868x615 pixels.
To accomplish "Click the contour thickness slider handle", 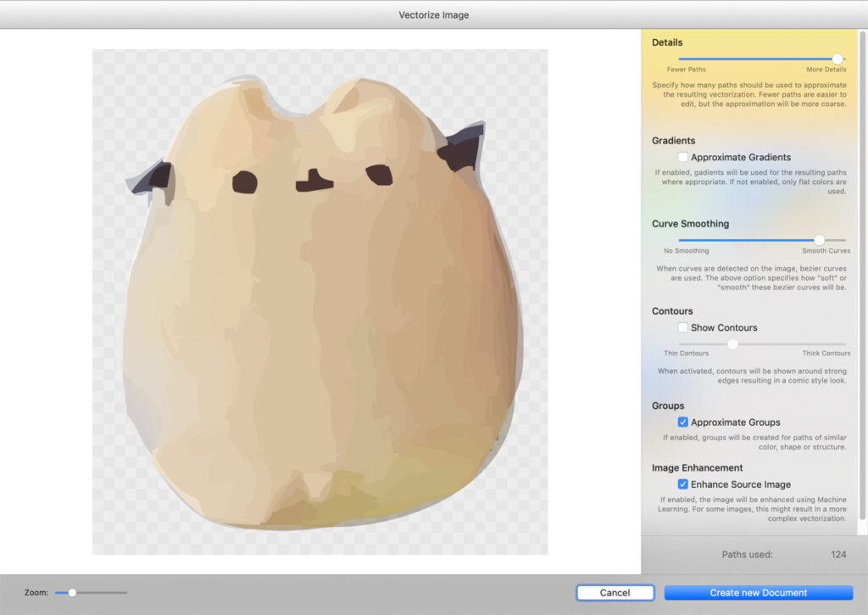I will coord(733,344).
